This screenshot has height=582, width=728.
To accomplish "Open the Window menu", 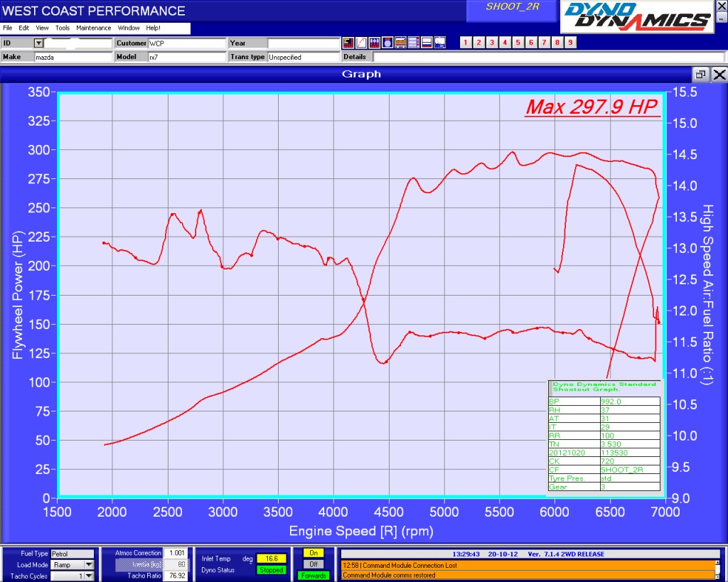I will [129, 28].
